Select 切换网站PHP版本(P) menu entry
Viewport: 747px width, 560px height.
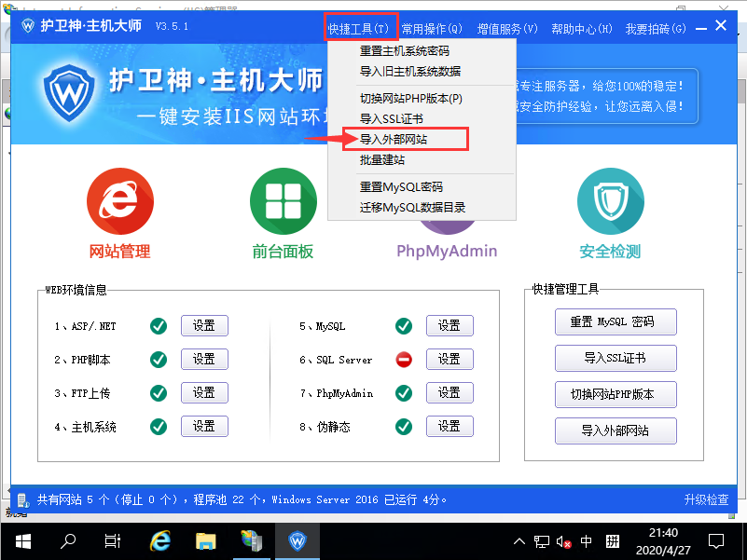tap(410, 99)
